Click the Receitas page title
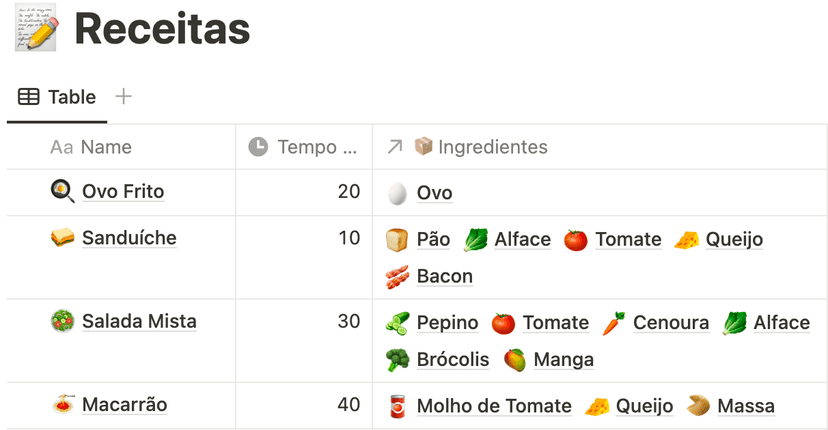This screenshot has width=828, height=430. (162, 28)
